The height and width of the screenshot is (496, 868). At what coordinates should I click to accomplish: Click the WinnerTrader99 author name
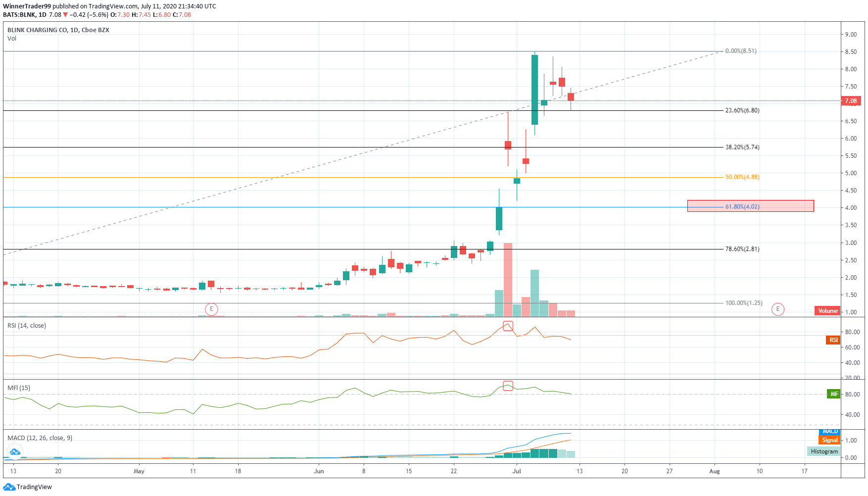27,6
